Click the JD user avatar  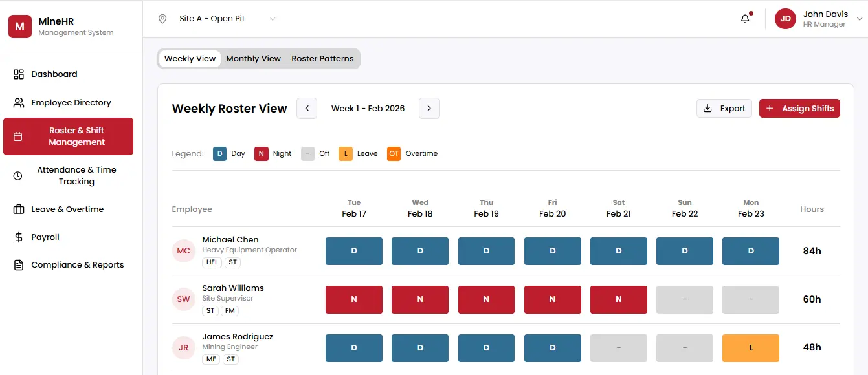(x=785, y=19)
